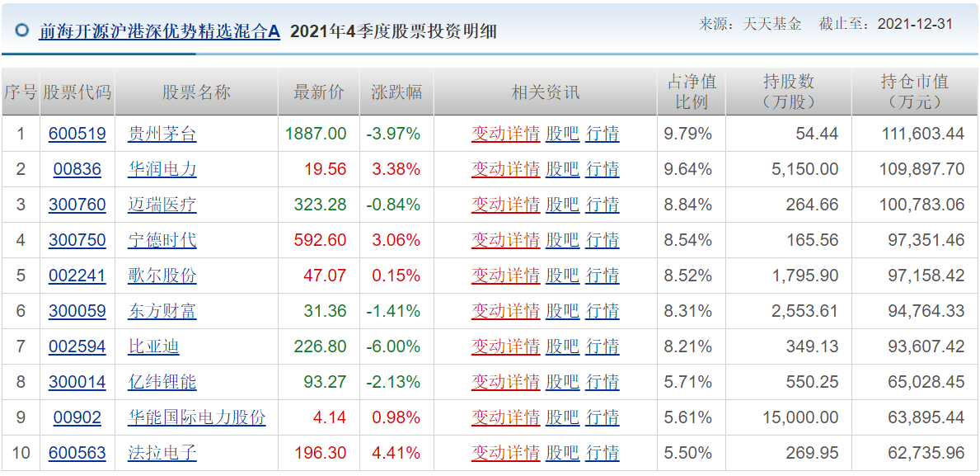Open stock code 300014 link
The image size is (980, 476).
pos(77,382)
